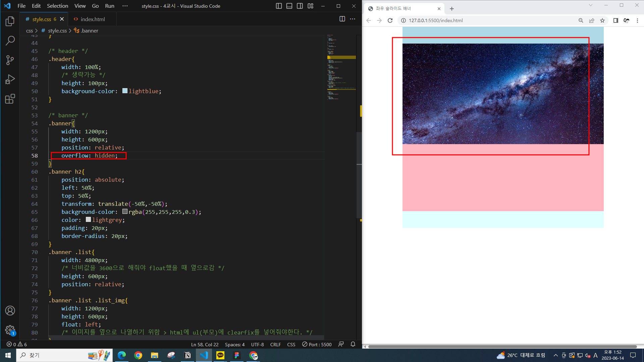Expand the .banner breadcrumb symbol list
Viewport: 644px width, 362px height.
(90, 31)
